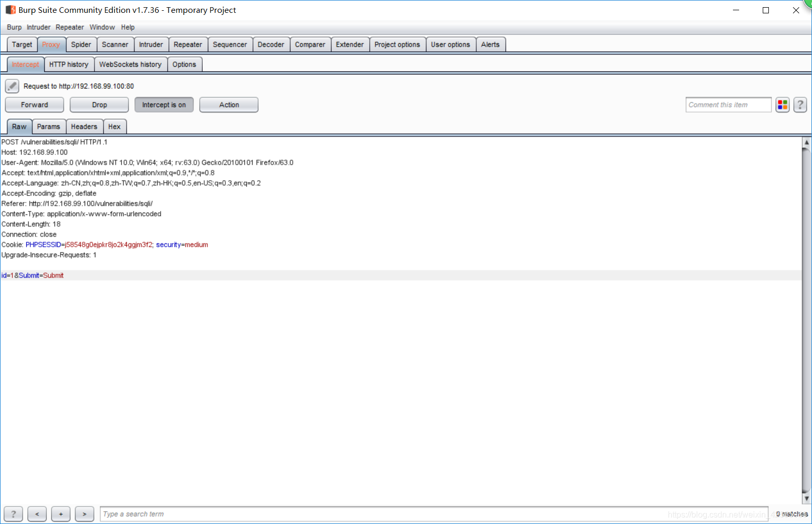Screen dimensions: 812x524
Task: Switch to the Intruder tool tab
Action: click(x=151, y=45)
